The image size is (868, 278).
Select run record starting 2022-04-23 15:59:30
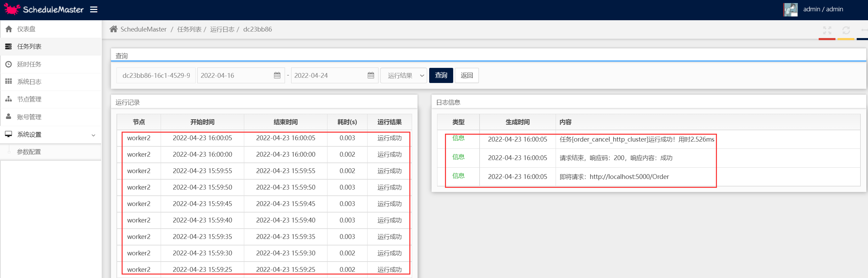[x=264, y=253]
